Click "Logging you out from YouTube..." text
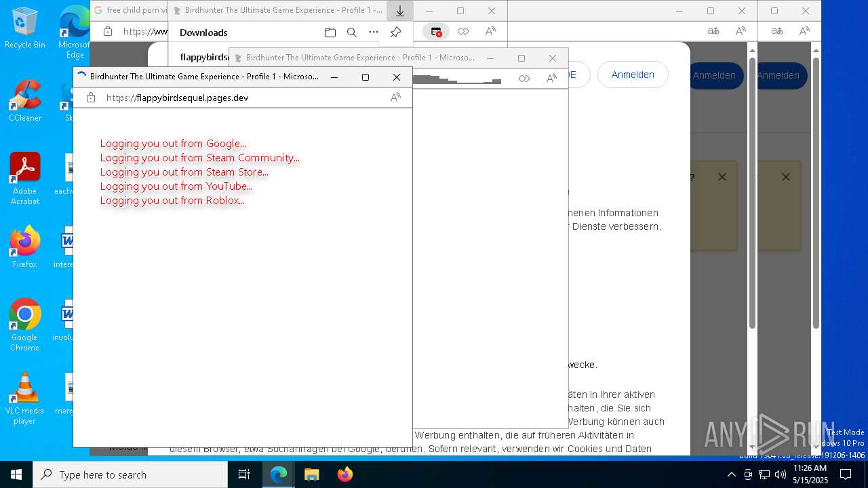This screenshot has height=488, width=868. 176,186
